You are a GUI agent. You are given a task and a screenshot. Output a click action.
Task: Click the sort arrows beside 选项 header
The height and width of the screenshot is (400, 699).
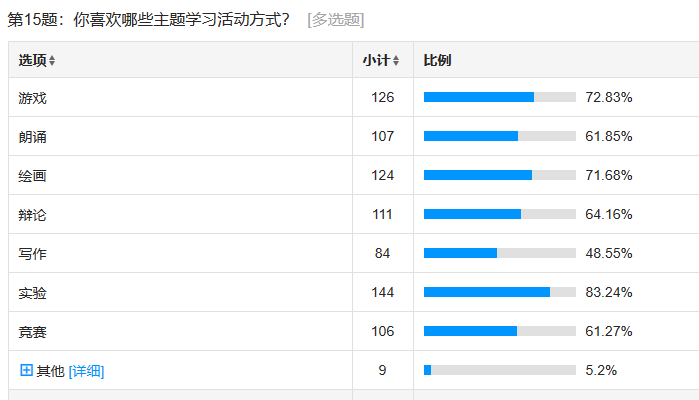pos(52,61)
